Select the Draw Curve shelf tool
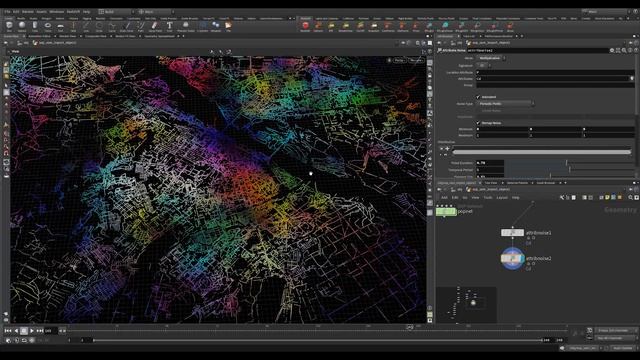 tap(127, 27)
